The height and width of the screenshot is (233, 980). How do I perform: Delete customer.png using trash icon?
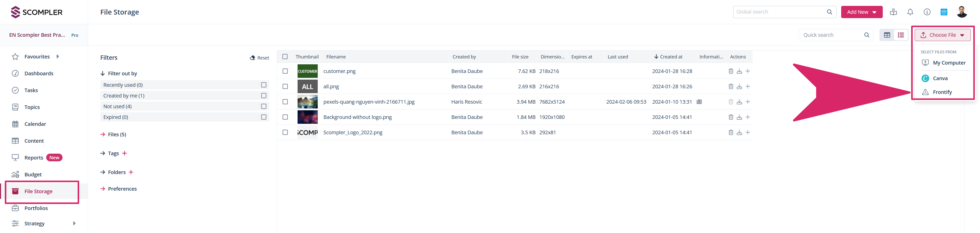(730, 71)
